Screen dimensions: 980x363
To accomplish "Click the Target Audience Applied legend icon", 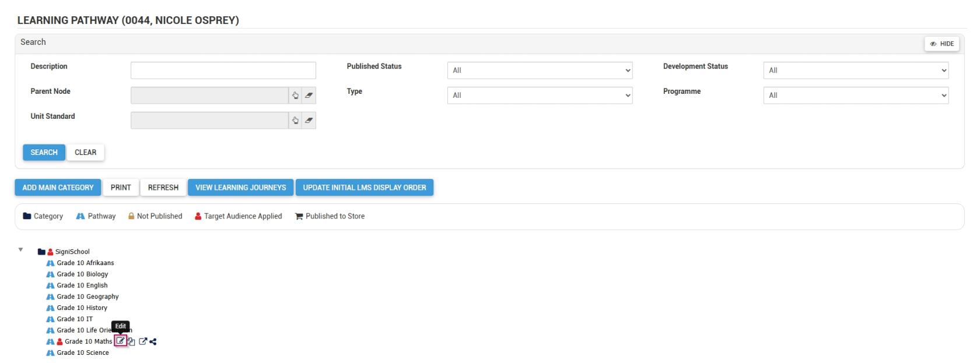I will tap(198, 216).
